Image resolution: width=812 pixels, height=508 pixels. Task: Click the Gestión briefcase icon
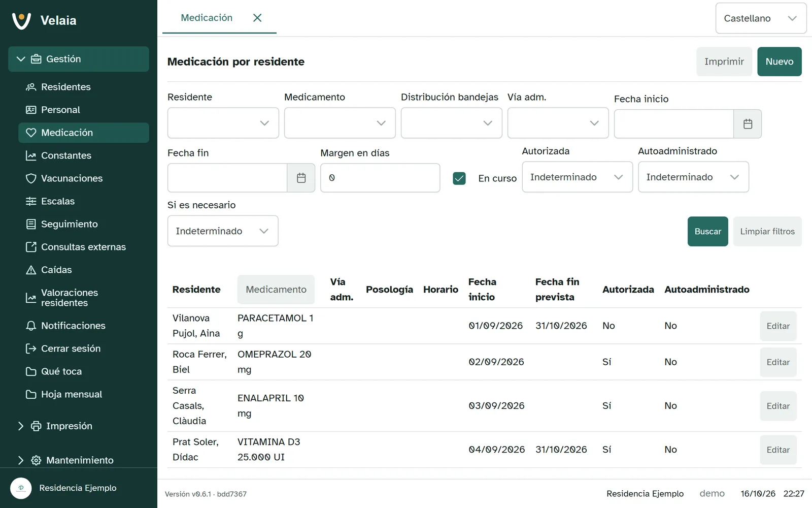pyautogui.click(x=36, y=59)
